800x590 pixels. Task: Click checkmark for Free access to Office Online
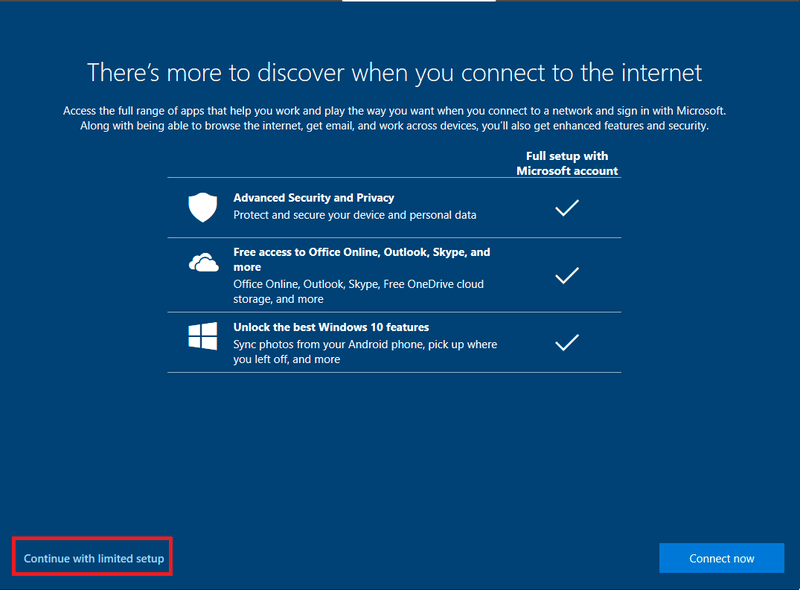tap(567, 275)
